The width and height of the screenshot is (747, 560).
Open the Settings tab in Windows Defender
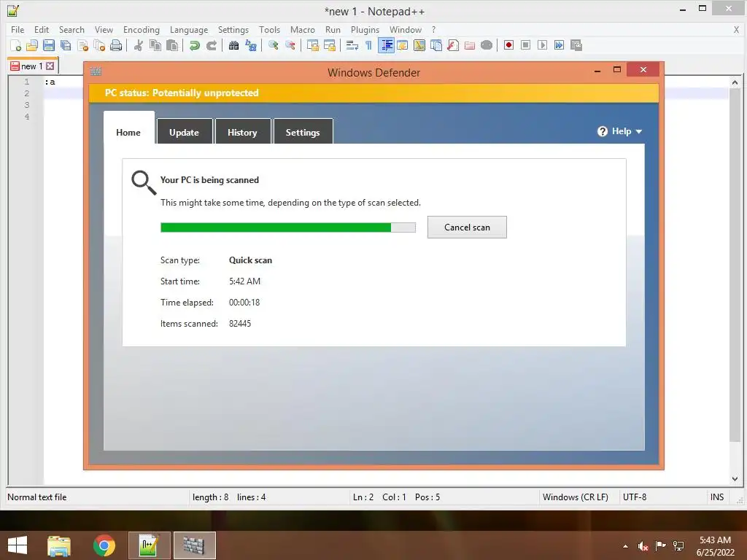coord(303,131)
